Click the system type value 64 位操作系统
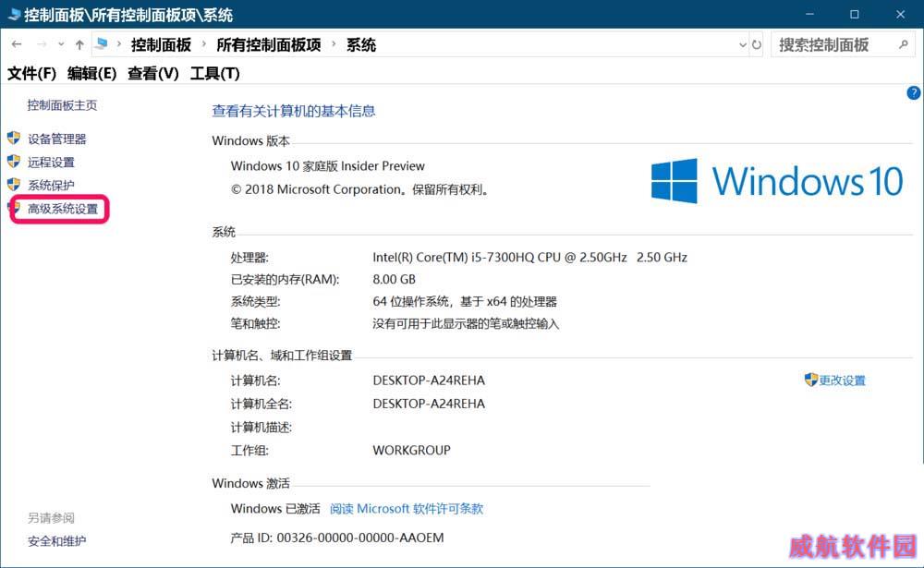The width and height of the screenshot is (924, 568). click(465, 302)
